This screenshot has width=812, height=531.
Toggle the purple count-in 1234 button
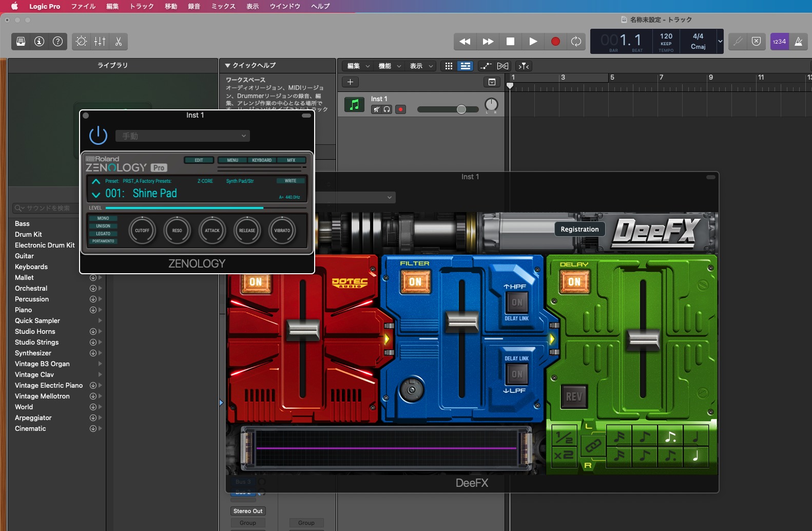tap(779, 42)
